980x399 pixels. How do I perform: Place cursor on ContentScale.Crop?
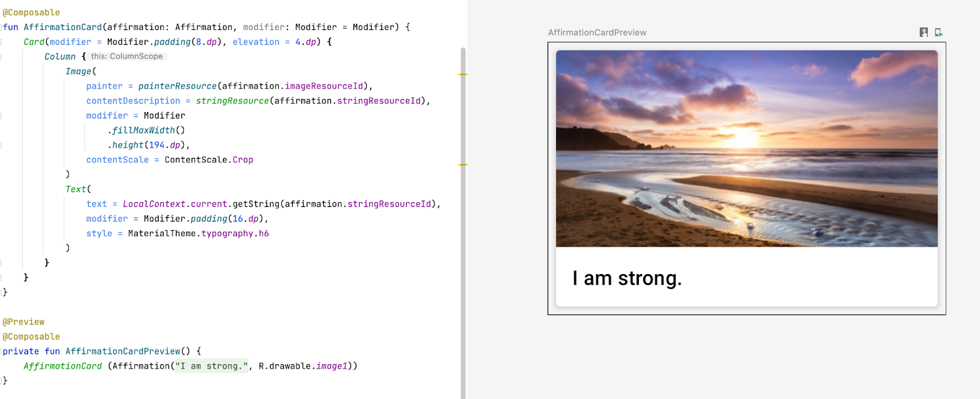tap(208, 160)
